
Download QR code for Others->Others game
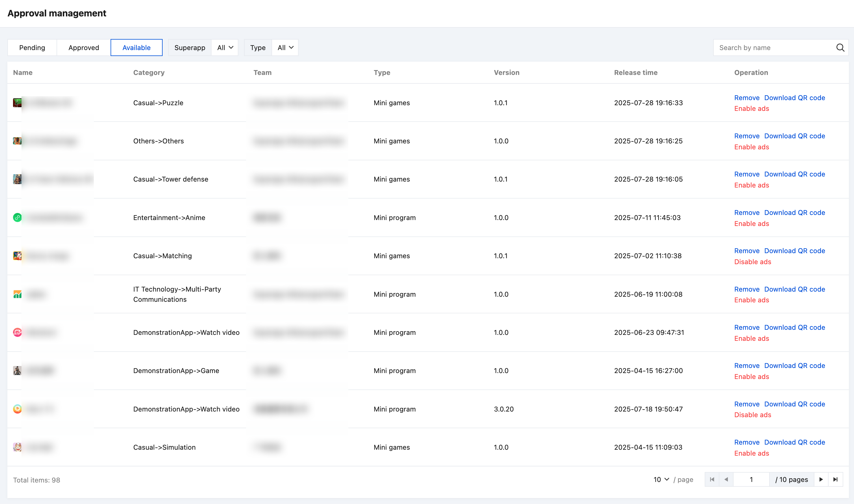[794, 136]
